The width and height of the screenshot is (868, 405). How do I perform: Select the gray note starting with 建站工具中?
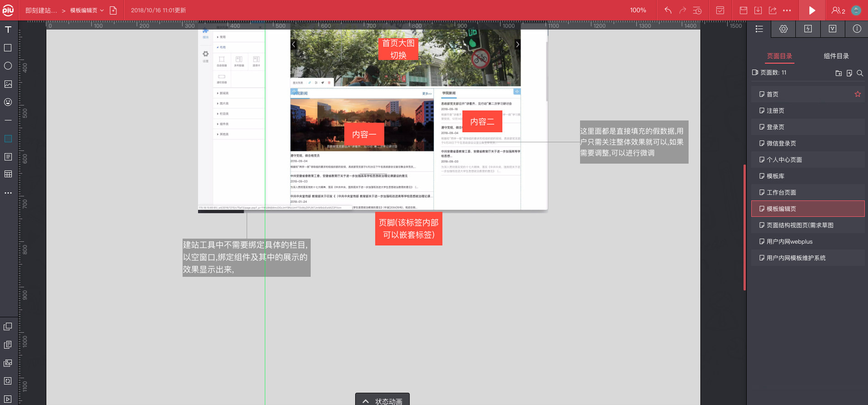[x=247, y=257]
